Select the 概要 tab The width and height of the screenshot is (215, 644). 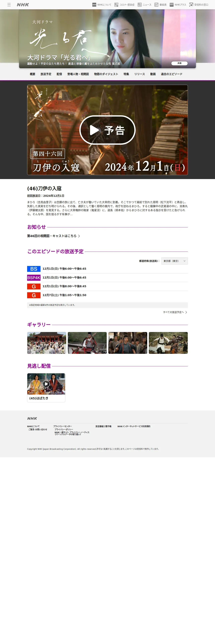pyautogui.click(x=32, y=74)
